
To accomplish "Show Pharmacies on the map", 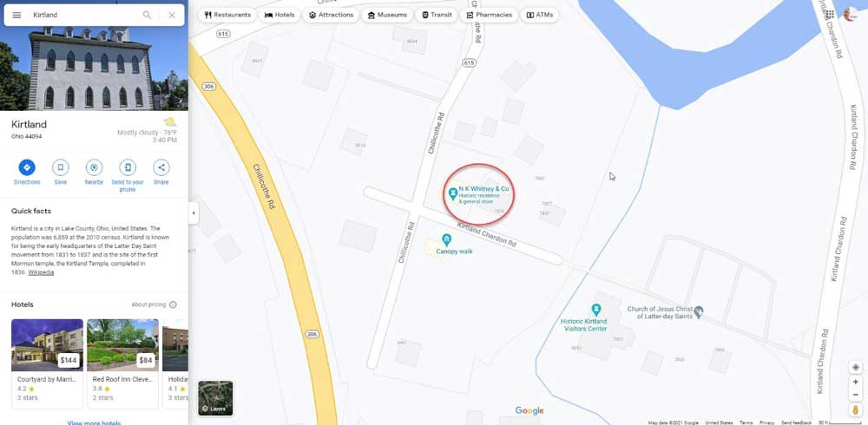I will [489, 15].
